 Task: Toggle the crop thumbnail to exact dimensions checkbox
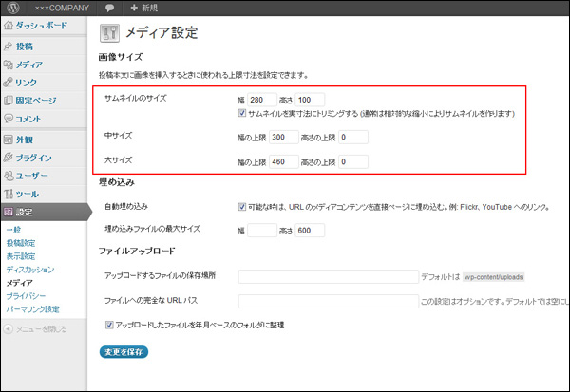(x=241, y=114)
